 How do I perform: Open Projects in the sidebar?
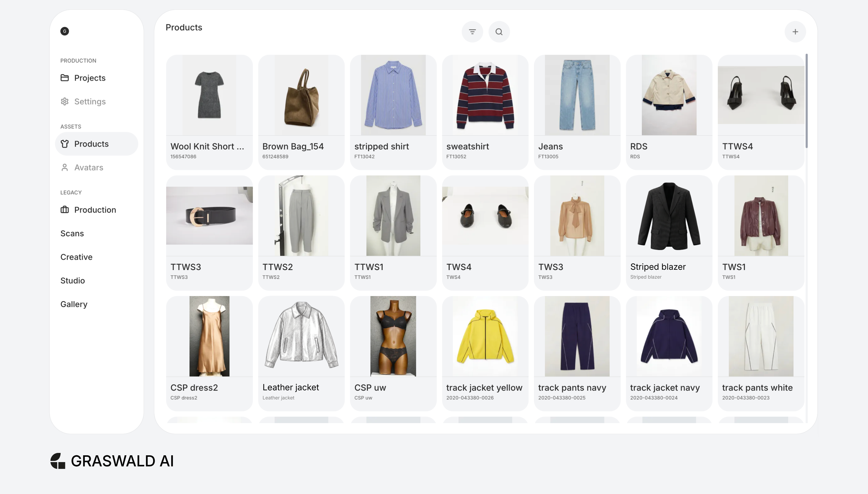[96, 78]
